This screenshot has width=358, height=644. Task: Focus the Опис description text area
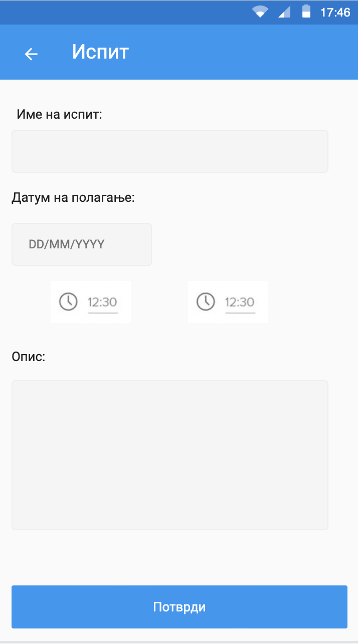click(170, 455)
